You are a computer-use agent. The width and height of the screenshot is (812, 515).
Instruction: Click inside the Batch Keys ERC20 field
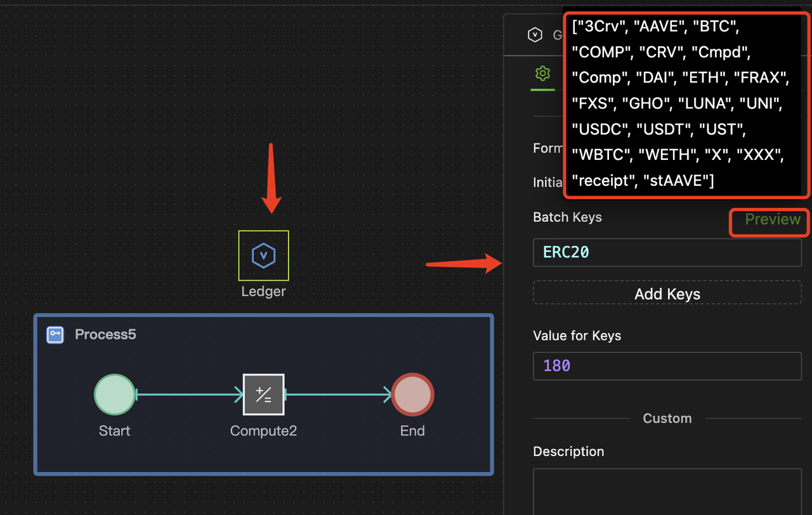[x=667, y=252]
